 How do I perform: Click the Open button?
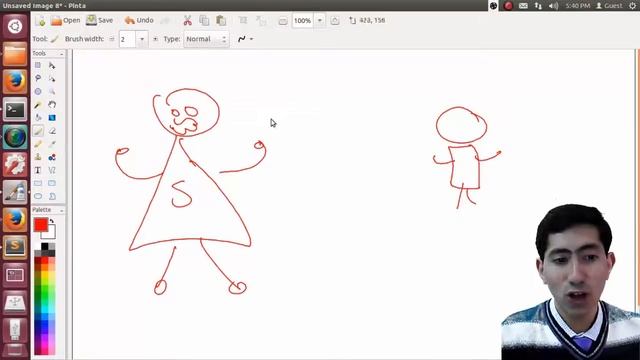click(x=66, y=20)
